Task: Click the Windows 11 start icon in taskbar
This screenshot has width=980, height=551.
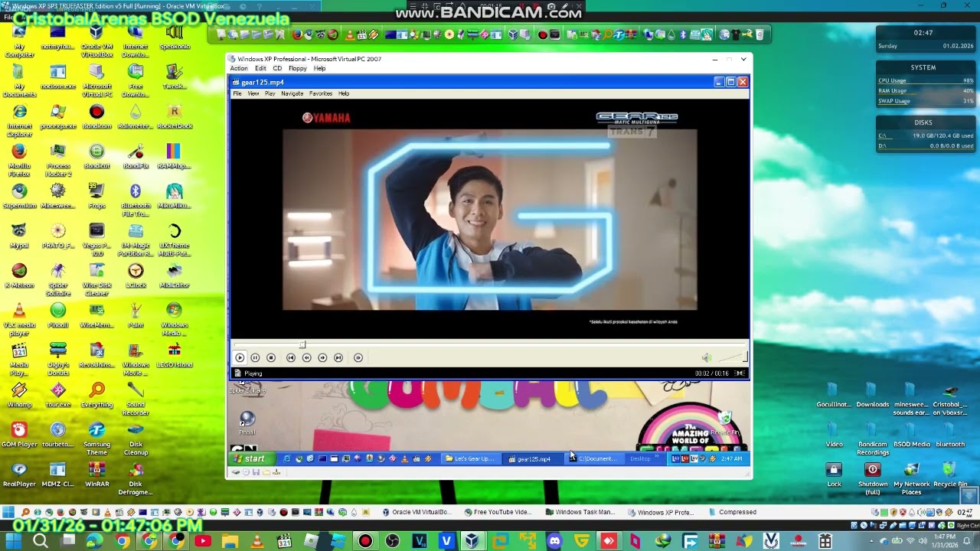Action: (x=13, y=542)
